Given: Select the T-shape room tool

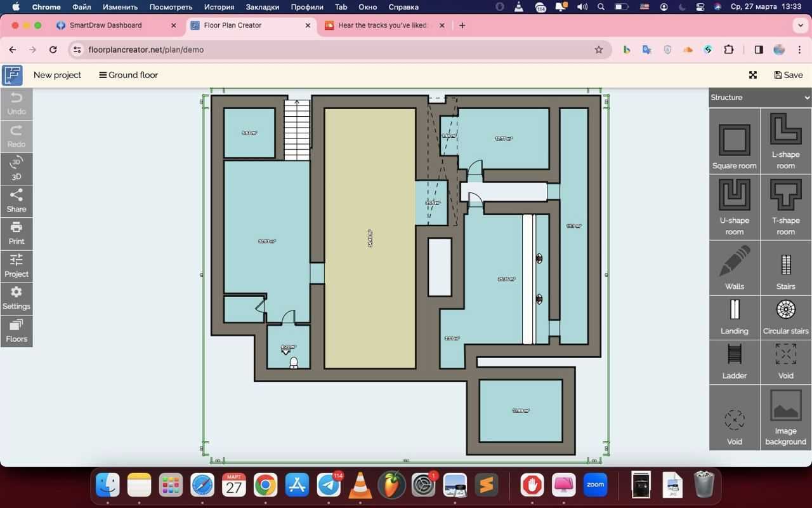Looking at the screenshot, I should 785,206.
